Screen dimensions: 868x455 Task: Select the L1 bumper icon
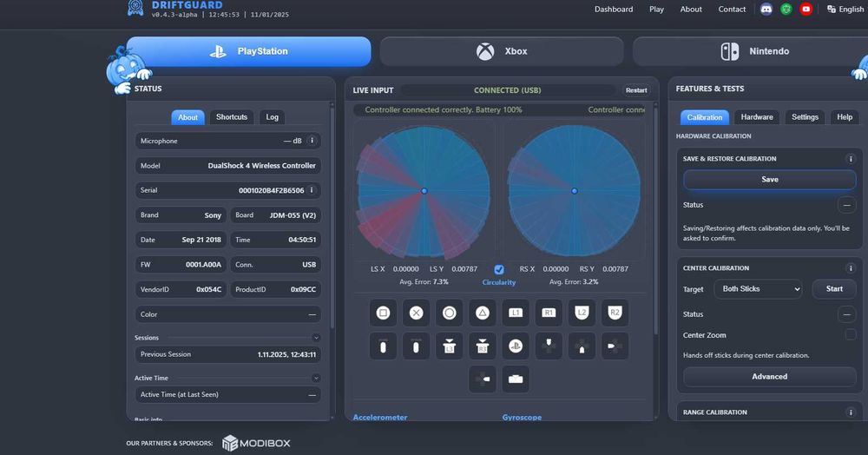516,313
